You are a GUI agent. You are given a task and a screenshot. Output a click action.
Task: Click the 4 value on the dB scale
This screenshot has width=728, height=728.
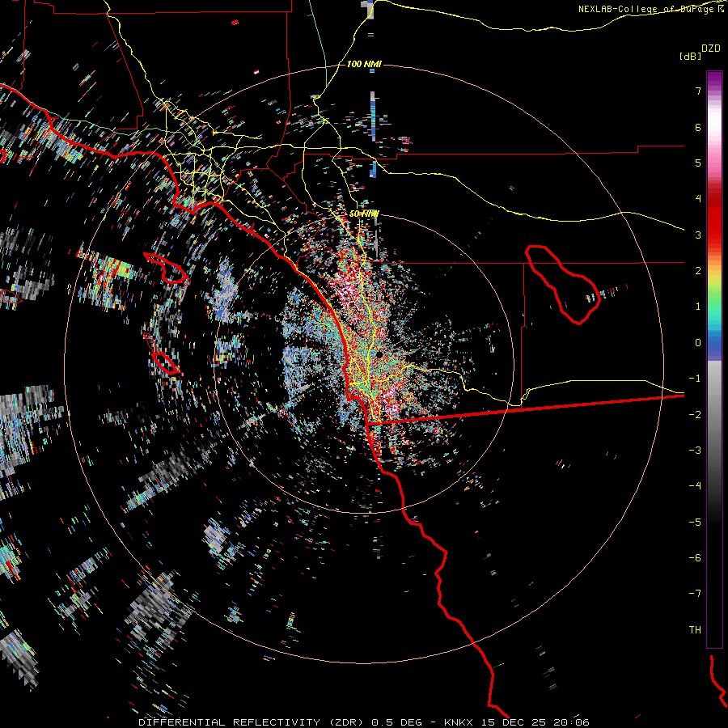click(698, 199)
